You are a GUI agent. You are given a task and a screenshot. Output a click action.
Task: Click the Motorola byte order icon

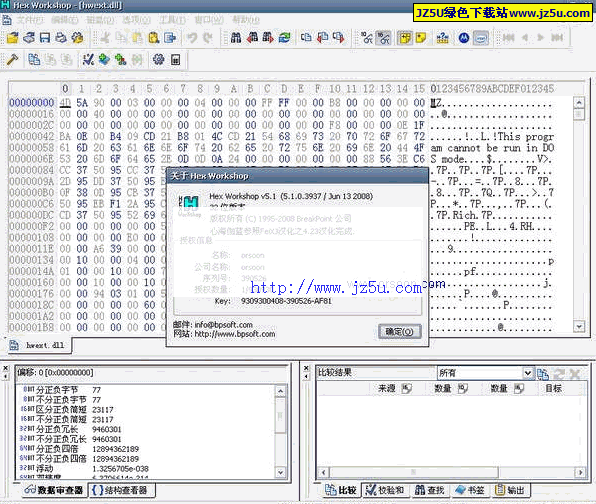pos(464,38)
